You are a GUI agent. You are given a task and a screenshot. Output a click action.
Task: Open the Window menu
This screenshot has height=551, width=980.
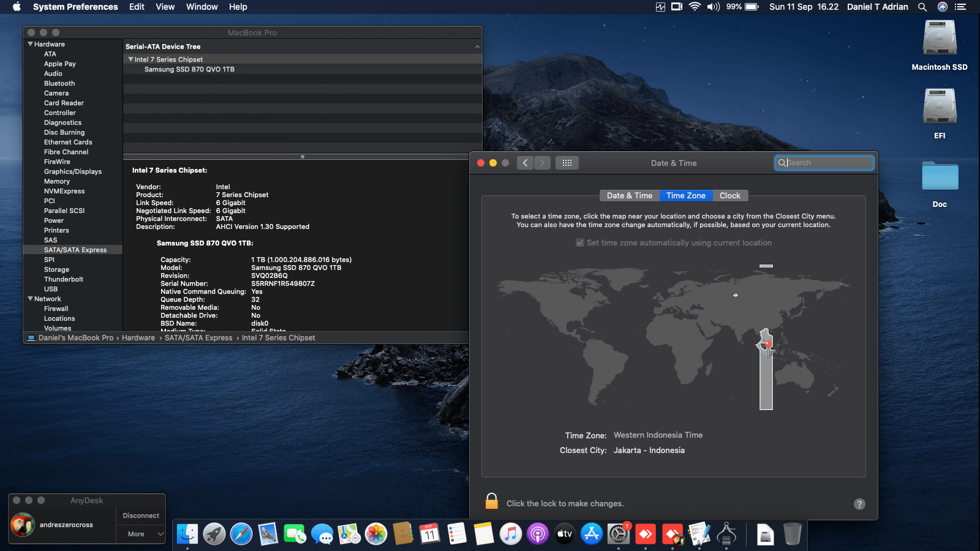[x=202, y=7]
